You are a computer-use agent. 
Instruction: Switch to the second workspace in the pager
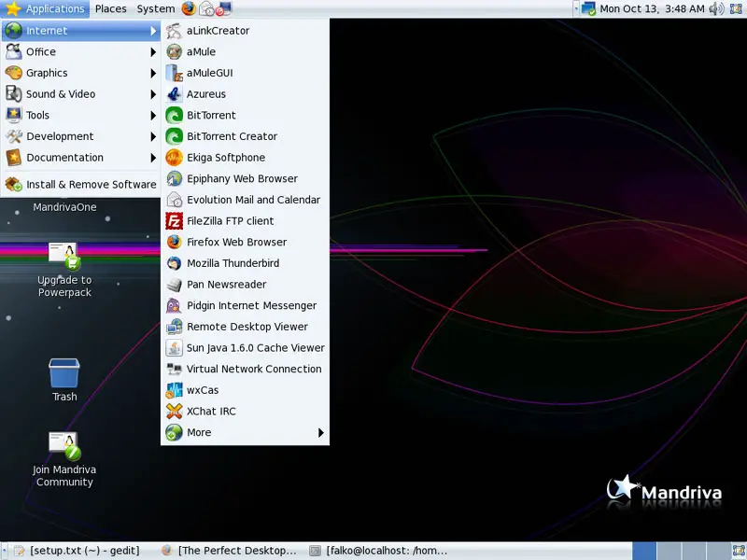point(669,551)
